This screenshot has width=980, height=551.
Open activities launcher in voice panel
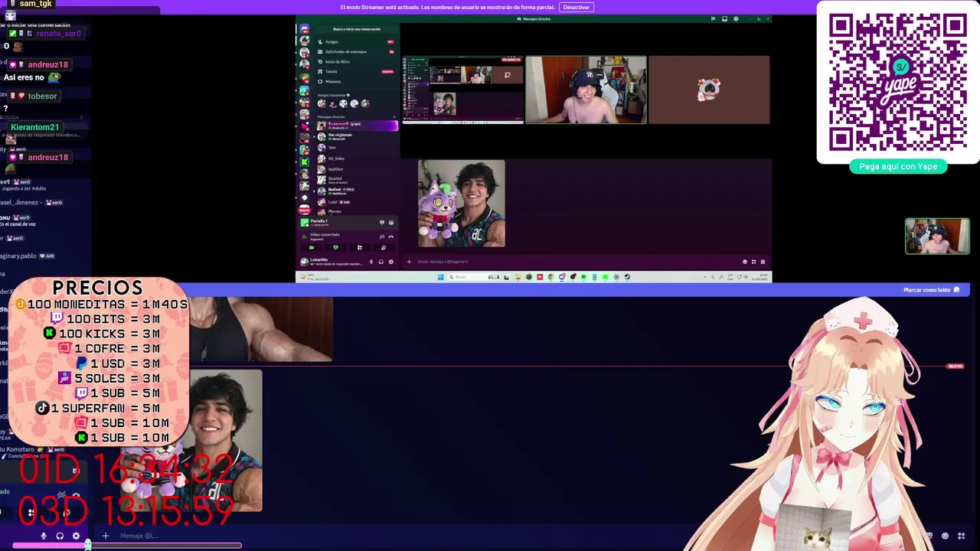[360, 247]
